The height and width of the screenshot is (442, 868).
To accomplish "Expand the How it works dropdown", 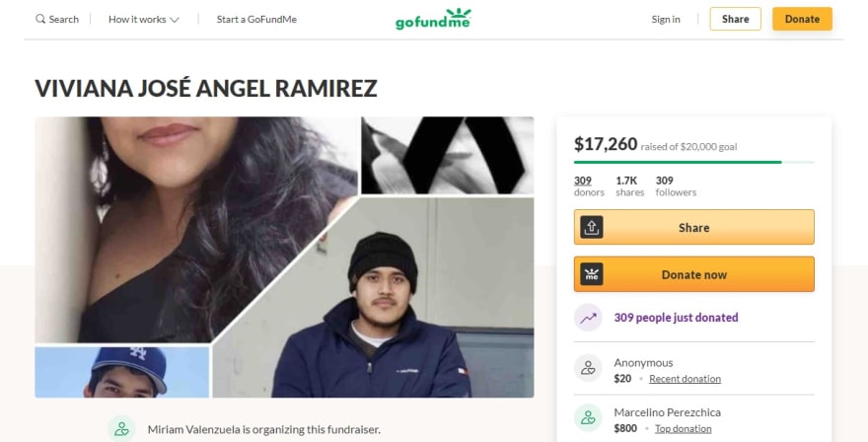I will pyautogui.click(x=143, y=20).
